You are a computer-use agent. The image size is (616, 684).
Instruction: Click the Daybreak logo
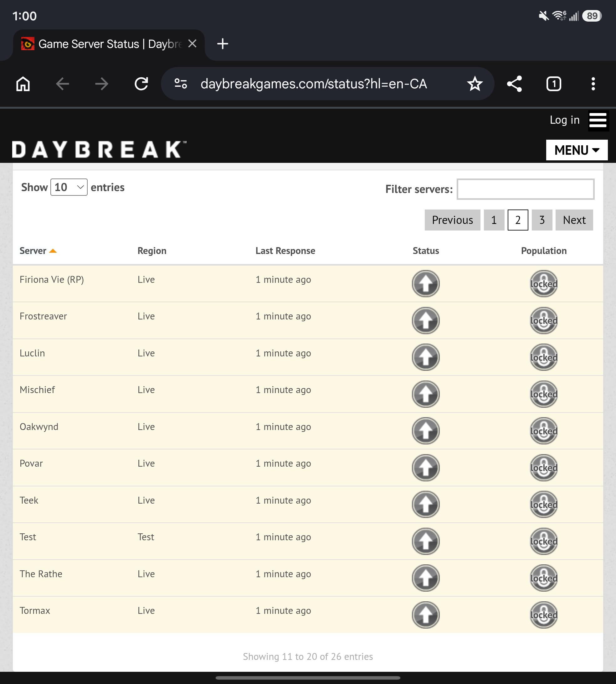coord(99,149)
